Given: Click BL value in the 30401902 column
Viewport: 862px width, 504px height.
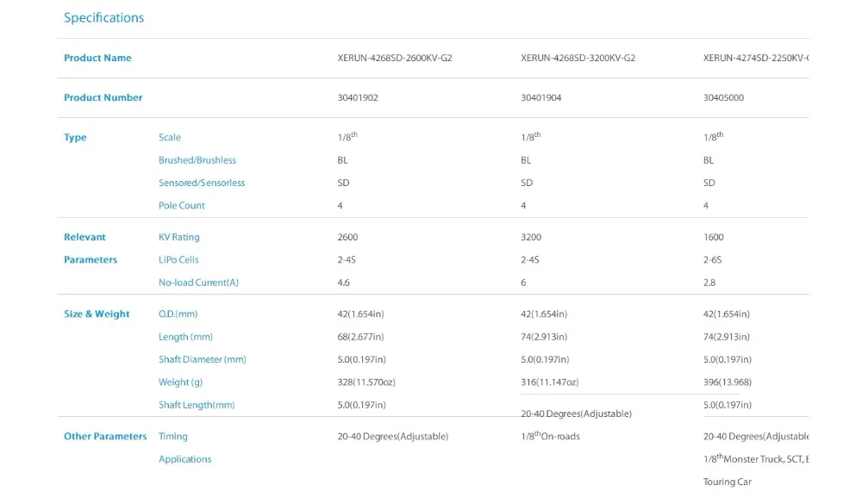Looking at the screenshot, I should pos(342,160).
